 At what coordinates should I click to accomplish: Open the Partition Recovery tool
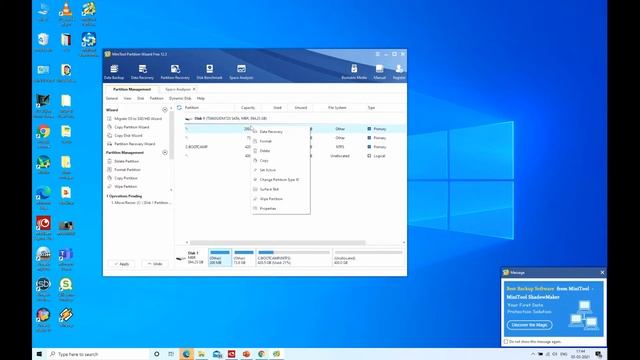pos(175,71)
